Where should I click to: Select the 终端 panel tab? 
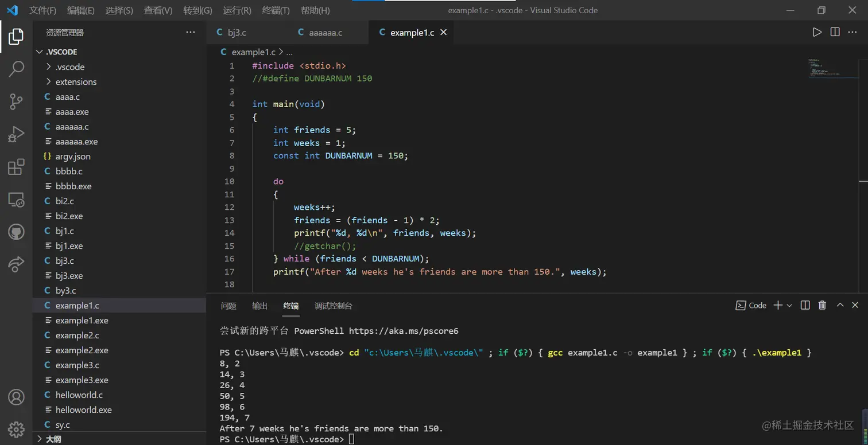(290, 306)
